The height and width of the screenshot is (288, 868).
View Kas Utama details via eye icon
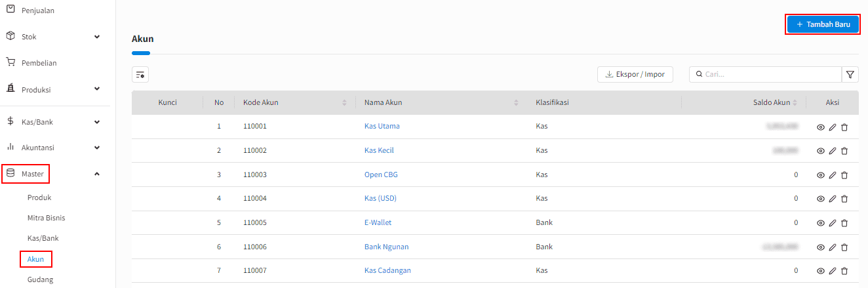click(x=820, y=127)
